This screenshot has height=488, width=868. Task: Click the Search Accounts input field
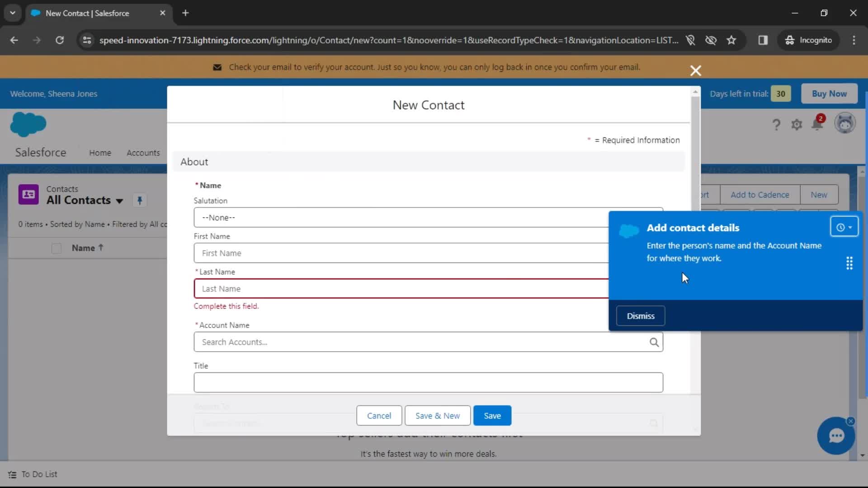(x=428, y=342)
